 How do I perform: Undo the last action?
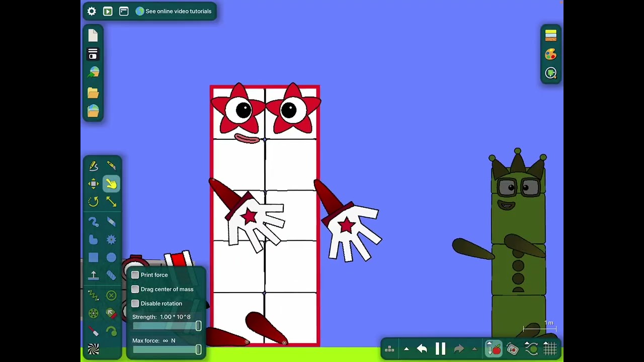pos(422,349)
